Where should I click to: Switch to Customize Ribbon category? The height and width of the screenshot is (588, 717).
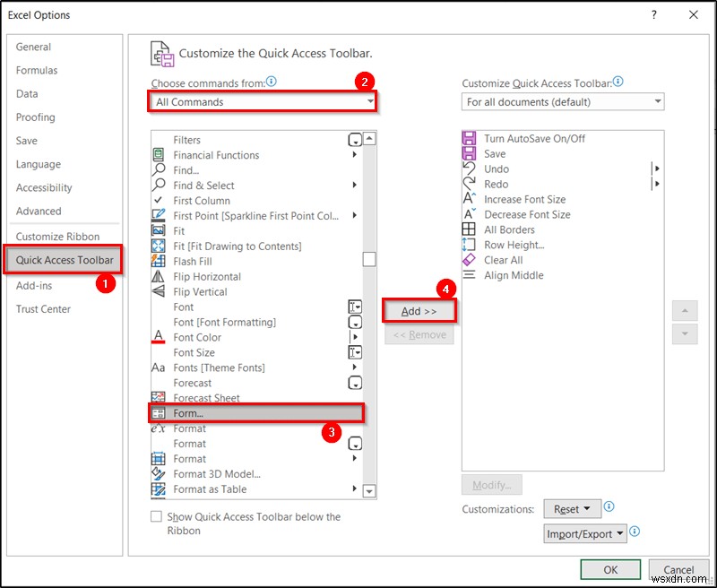click(57, 237)
